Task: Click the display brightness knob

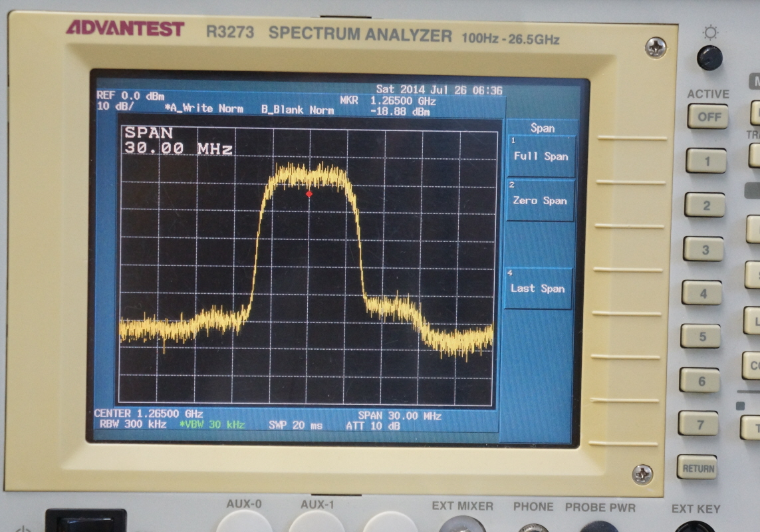Action: (709, 58)
